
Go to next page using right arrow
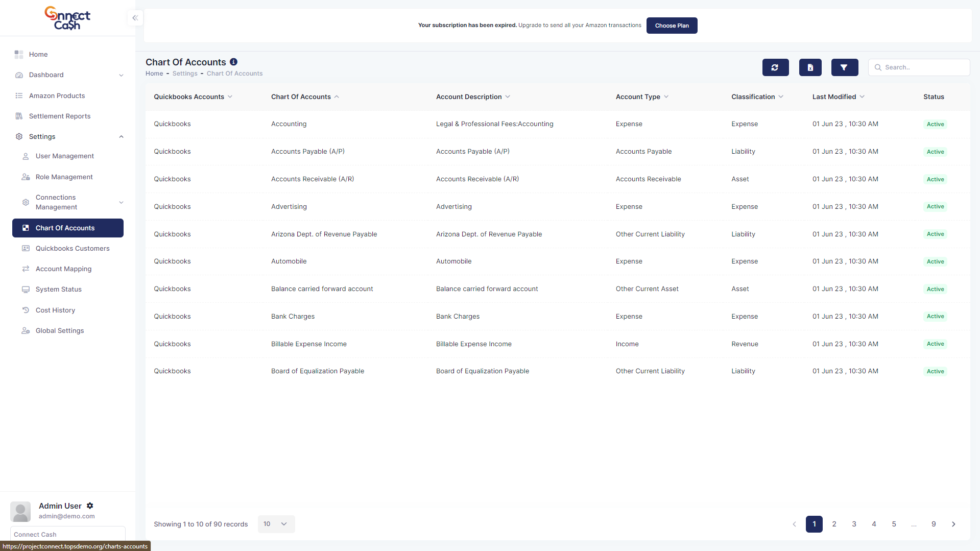click(953, 524)
